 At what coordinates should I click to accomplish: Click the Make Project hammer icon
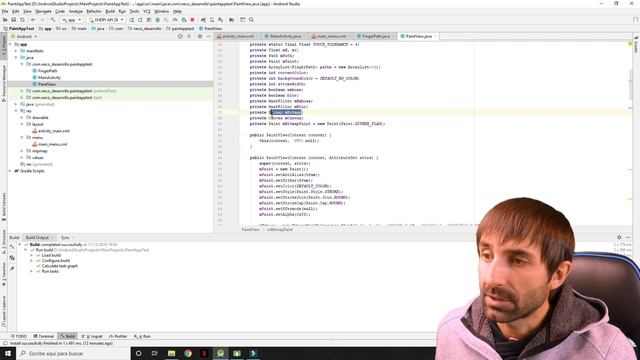tap(53, 20)
